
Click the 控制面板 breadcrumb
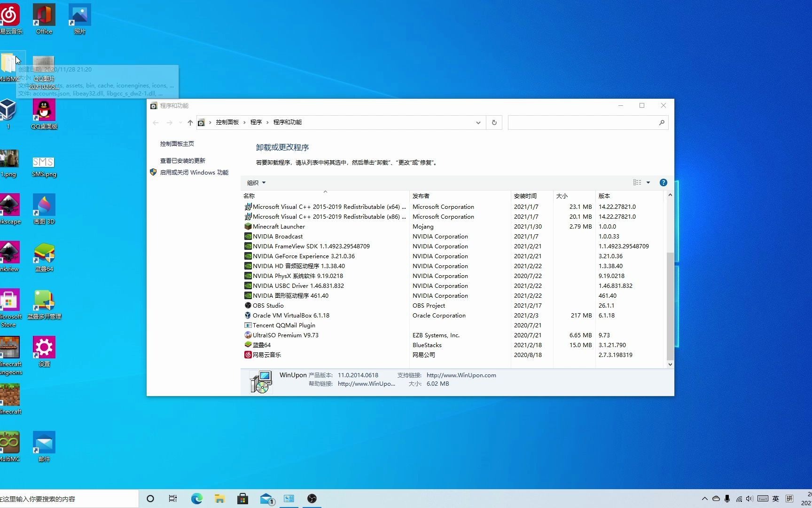point(227,122)
